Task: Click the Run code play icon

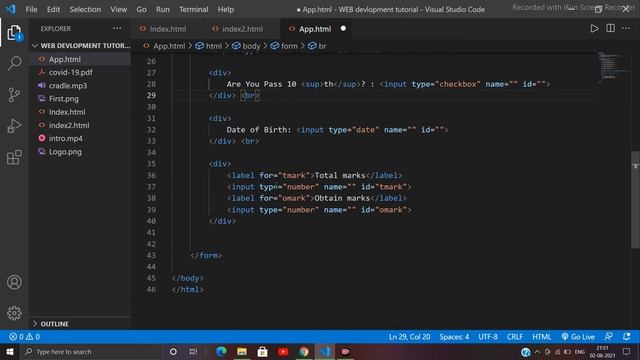Action: click(594, 29)
